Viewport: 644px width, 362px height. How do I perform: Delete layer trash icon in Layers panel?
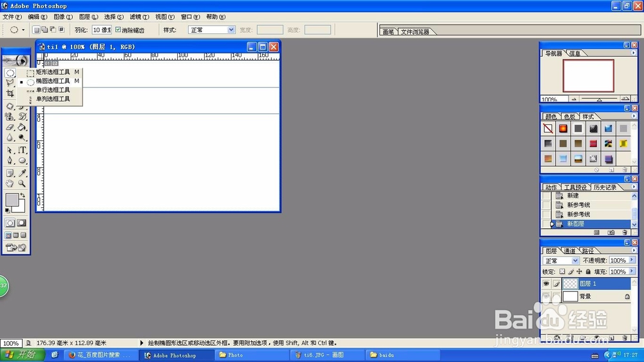[x=625, y=338]
